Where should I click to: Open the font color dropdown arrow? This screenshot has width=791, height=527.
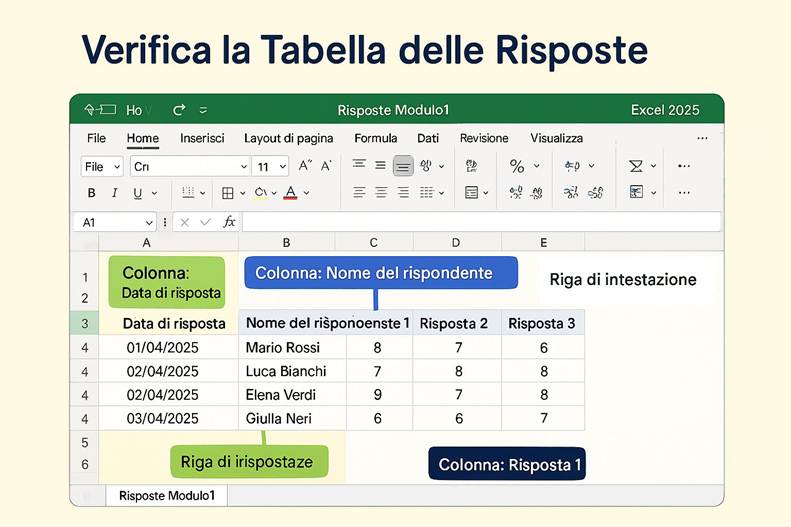(x=306, y=193)
